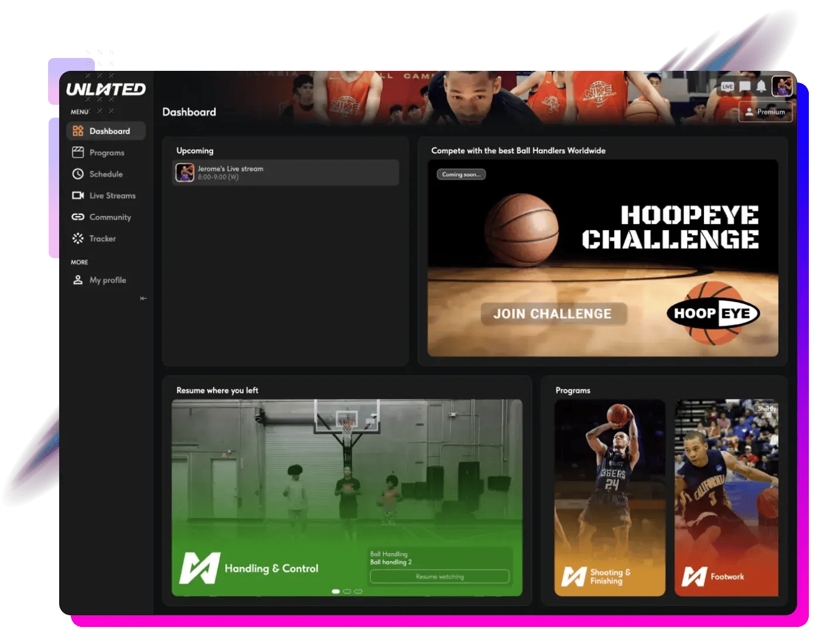
Task: Click the Resume watching button
Action: [440, 577]
